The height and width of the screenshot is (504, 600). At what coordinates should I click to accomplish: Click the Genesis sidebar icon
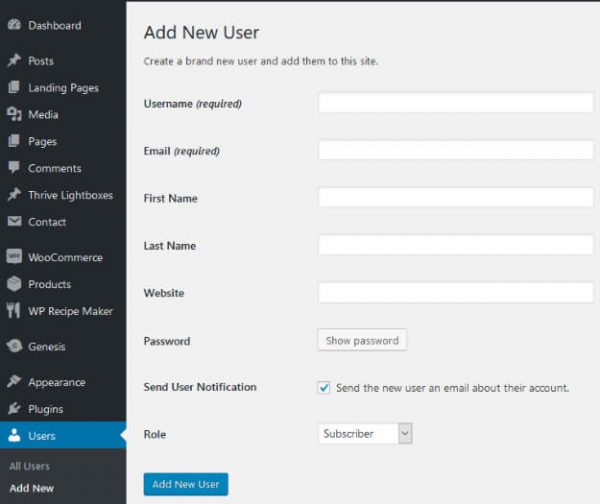tap(15, 346)
